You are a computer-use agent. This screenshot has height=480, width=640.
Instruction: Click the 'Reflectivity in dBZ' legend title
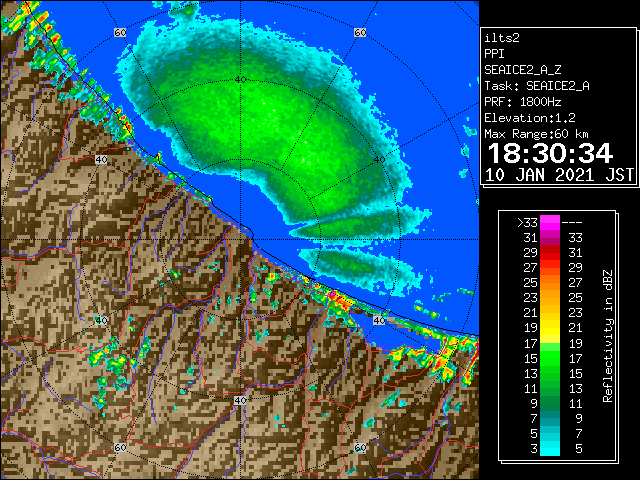click(607, 336)
